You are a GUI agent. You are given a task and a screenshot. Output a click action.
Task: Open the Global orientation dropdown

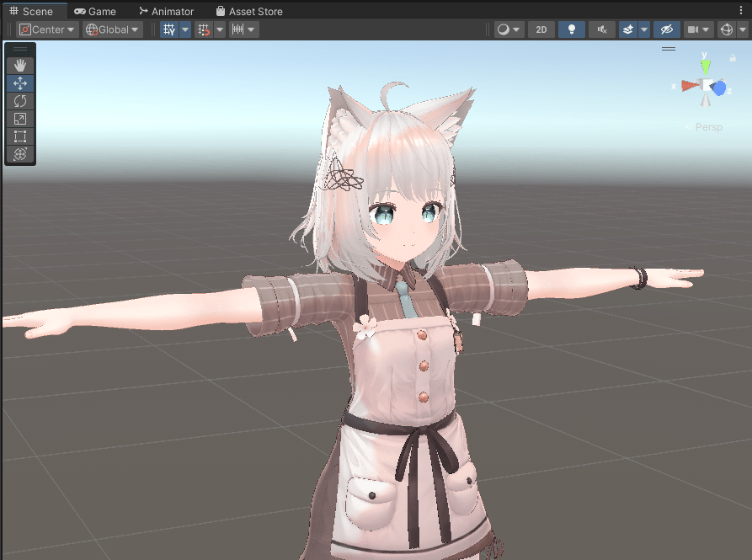tap(112, 29)
